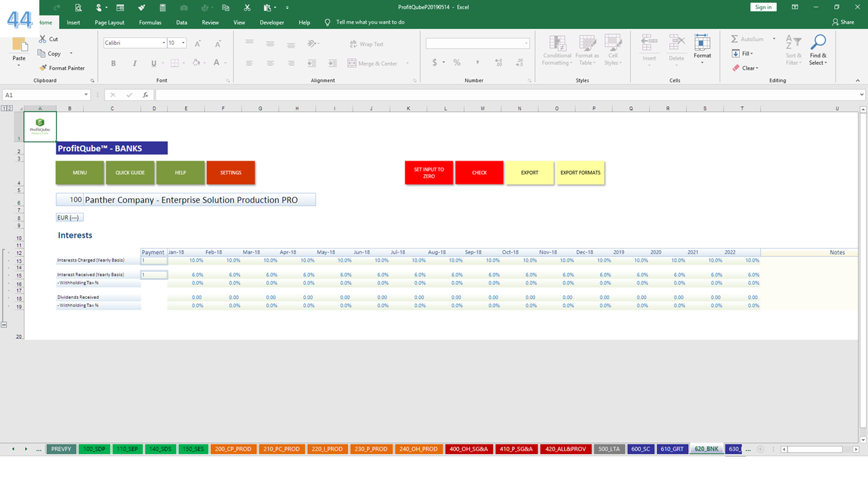Click SET INPUT TO ZERO button
The image size is (868, 488).
pos(429,173)
